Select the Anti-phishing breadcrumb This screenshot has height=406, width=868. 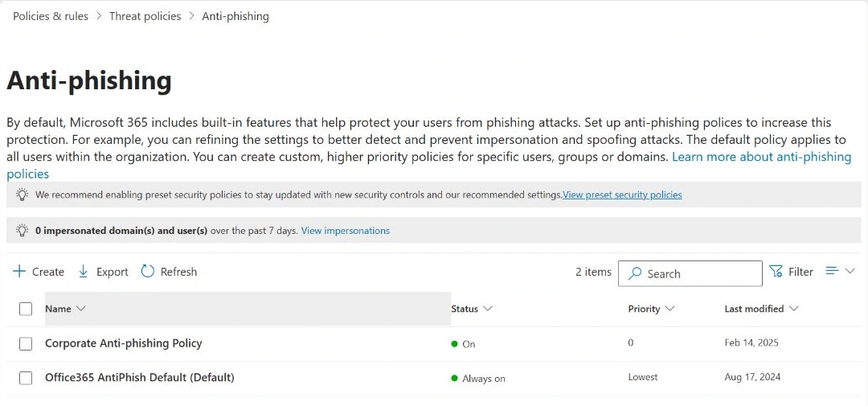pyautogui.click(x=235, y=16)
